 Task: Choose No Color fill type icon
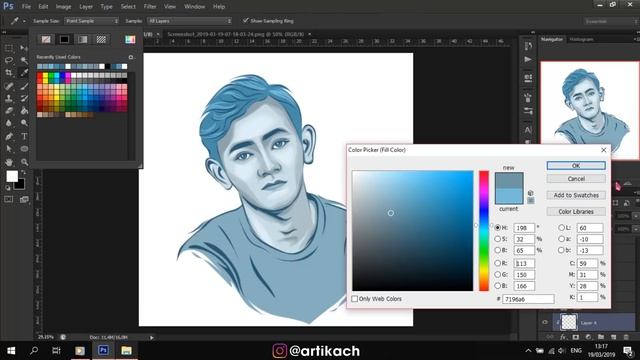click(x=46, y=39)
